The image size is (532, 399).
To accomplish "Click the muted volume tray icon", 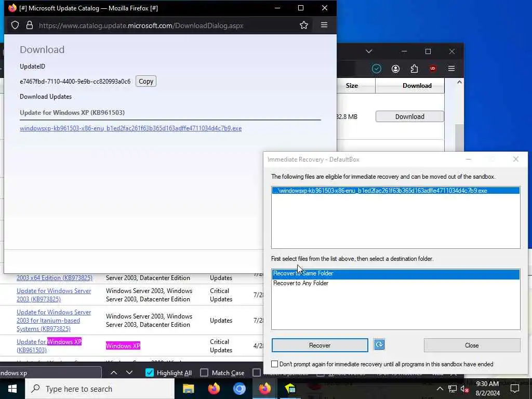I will pyautogui.click(x=464, y=389).
